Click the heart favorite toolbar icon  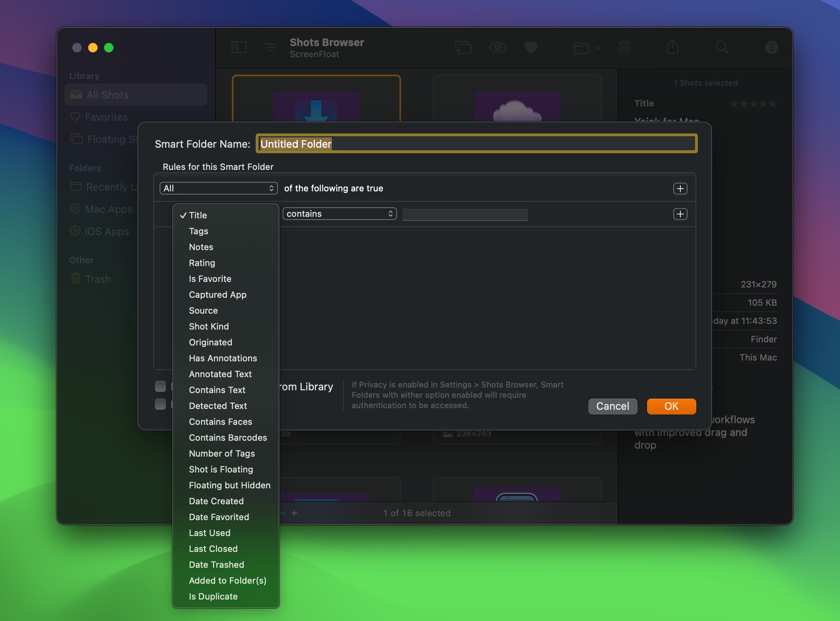tap(531, 48)
